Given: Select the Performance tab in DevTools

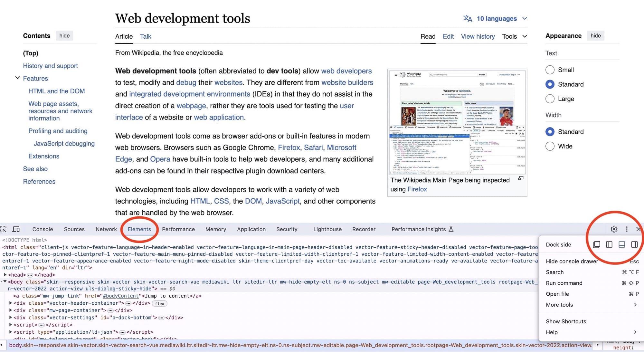Looking at the screenshot, I should [x=178, y=229].
